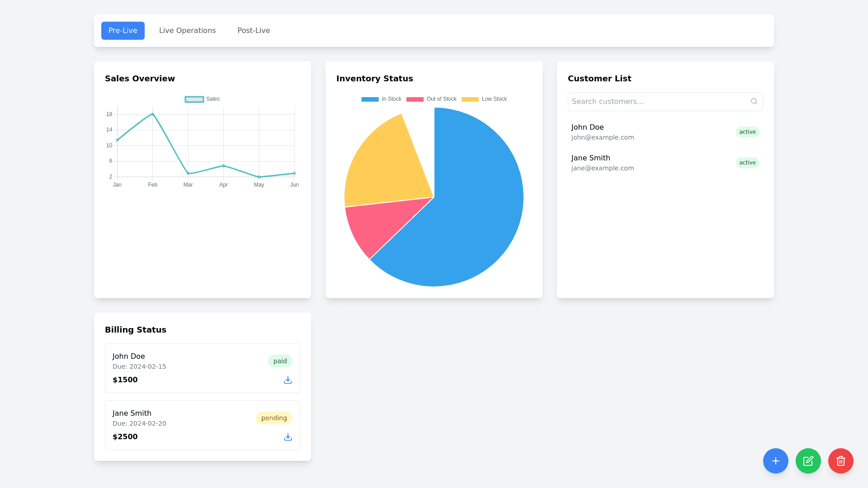Click the pending badge on Jane Smith's bill

pyautogui.click(x=274, y=418)
